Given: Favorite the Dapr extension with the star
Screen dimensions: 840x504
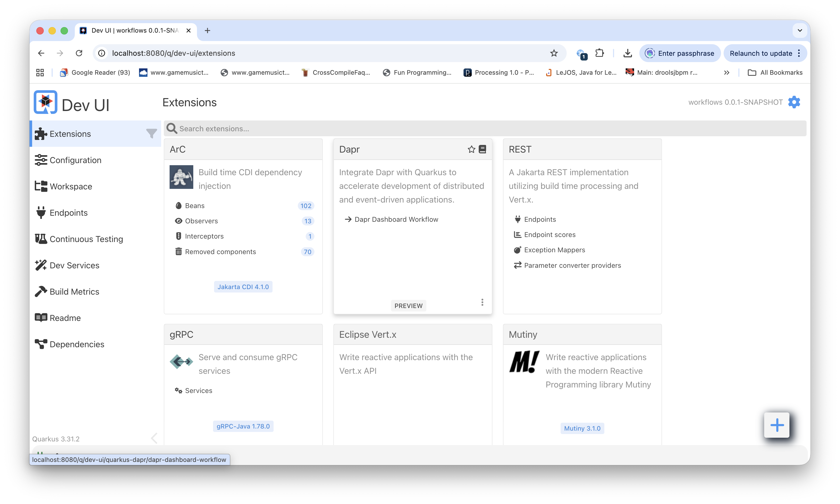Looking at the screenshot, I should click(x=471, y=149).
